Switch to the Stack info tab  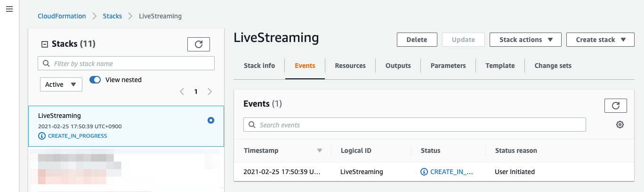pos(259,66)
